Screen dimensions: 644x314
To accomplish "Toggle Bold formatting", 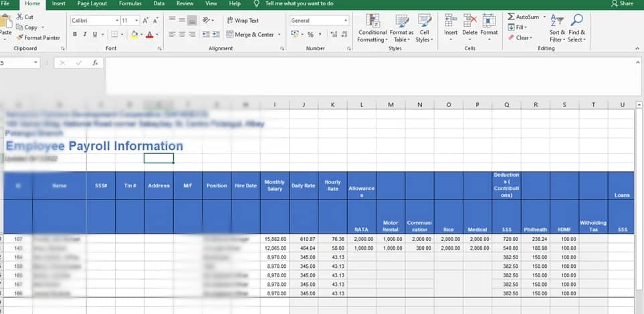I will 75,35.
